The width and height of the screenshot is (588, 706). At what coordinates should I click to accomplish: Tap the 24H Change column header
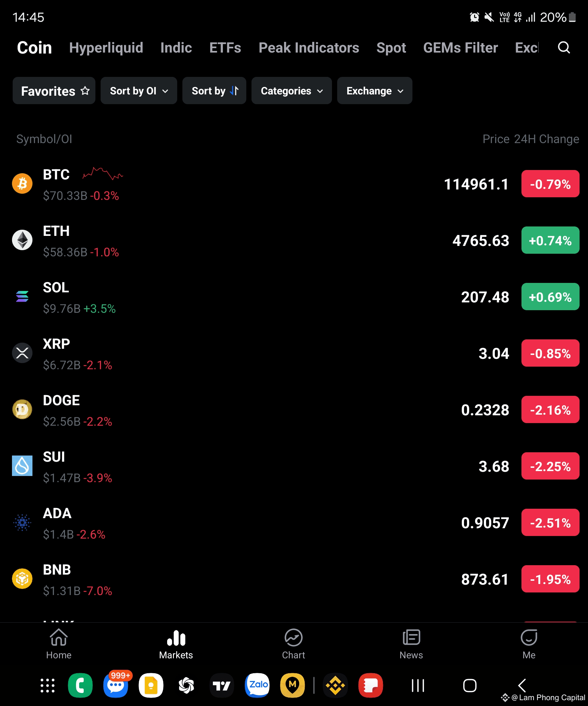547,139
